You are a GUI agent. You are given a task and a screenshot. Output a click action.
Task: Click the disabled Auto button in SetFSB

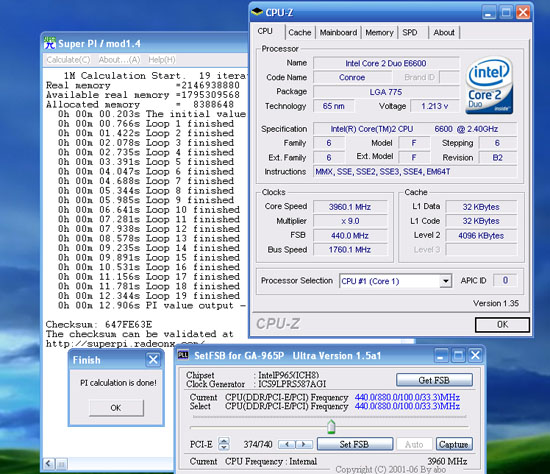(414, 444)
